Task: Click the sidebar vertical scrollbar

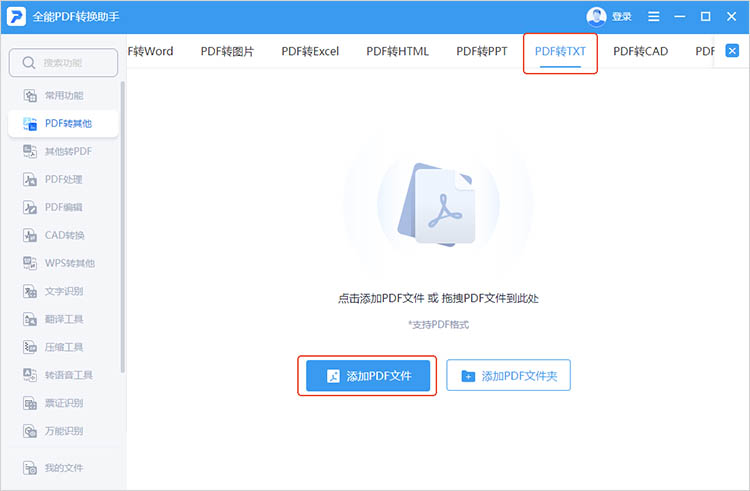Action: (x=122, y=227)
